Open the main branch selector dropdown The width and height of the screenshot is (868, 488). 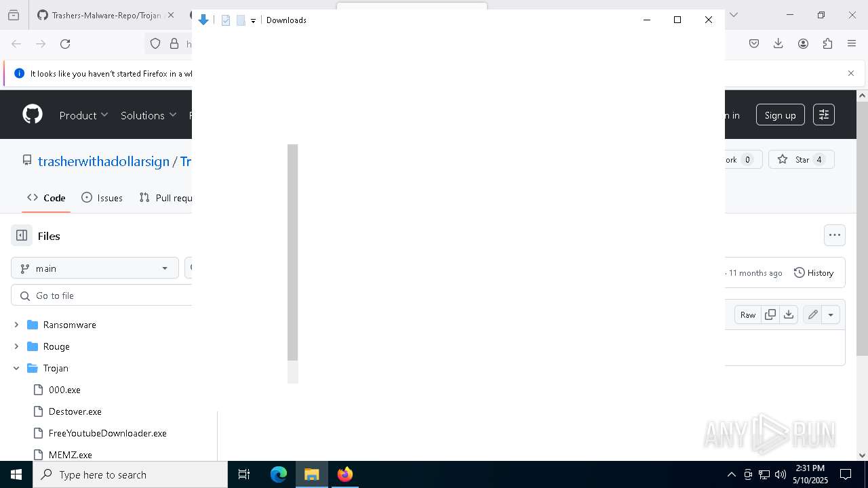(95, 268)
